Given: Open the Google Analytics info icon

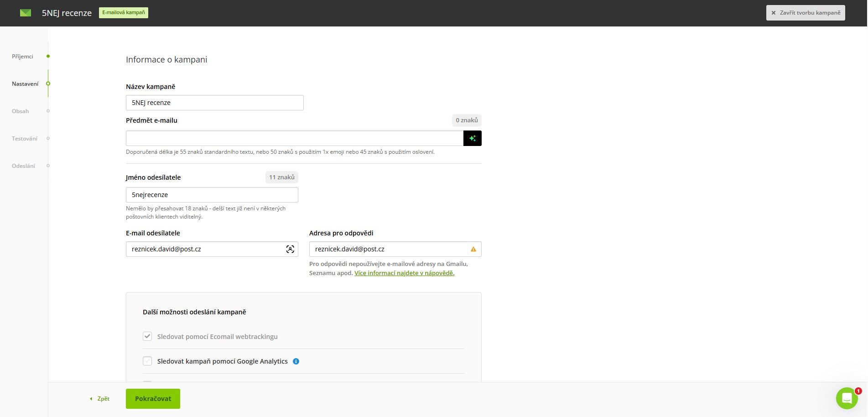Looking at the screenshot, I should pos(296,361).
